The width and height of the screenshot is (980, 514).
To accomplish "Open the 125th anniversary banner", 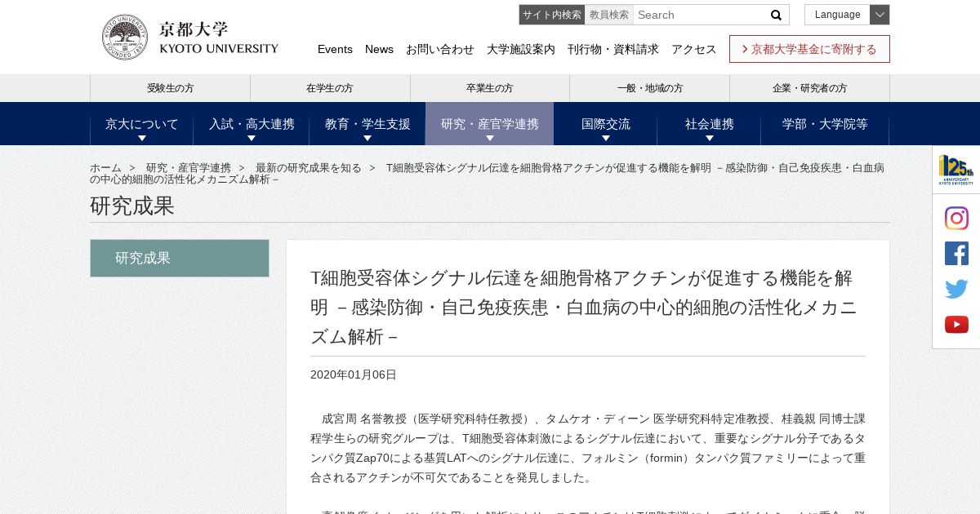I will [x=956, y=170].
